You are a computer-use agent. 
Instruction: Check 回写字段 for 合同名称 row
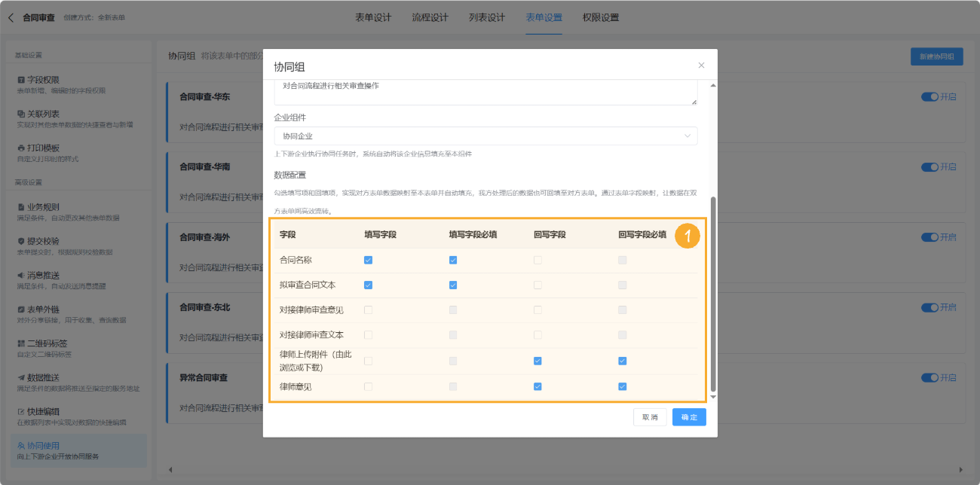(537, 260)
